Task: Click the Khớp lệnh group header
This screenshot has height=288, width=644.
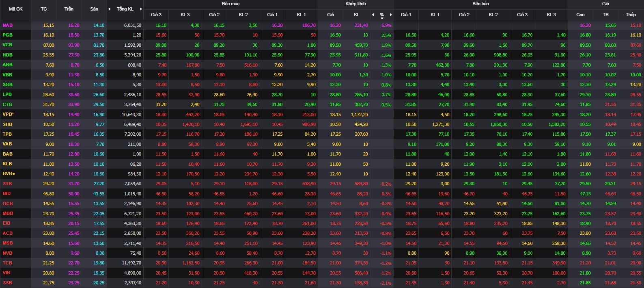Action: (355, 4)
